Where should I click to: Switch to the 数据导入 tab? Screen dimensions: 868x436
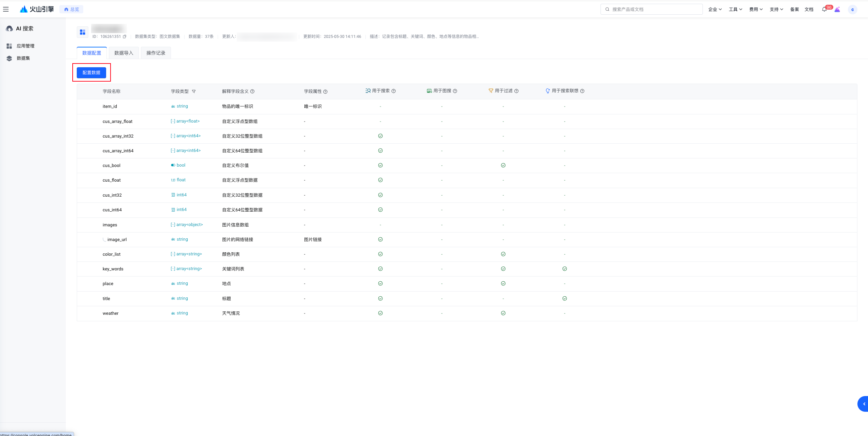(124, 53)
